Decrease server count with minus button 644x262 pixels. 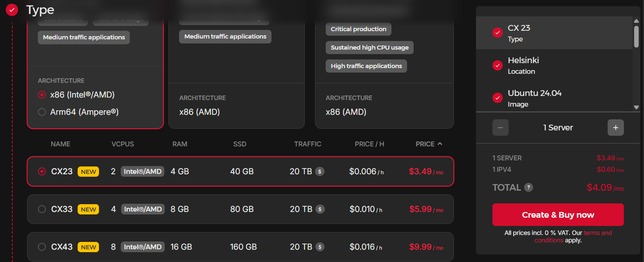[x=501, y=128]
